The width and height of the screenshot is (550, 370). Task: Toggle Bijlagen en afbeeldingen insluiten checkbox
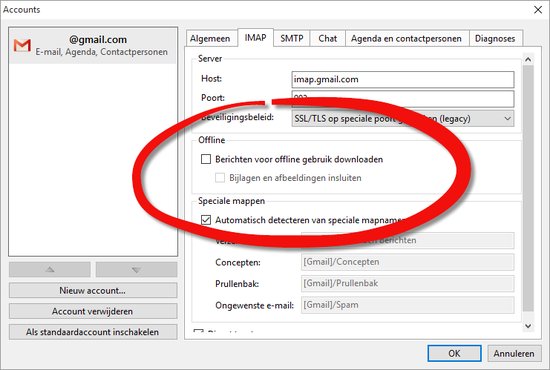[x=220, y=178]
